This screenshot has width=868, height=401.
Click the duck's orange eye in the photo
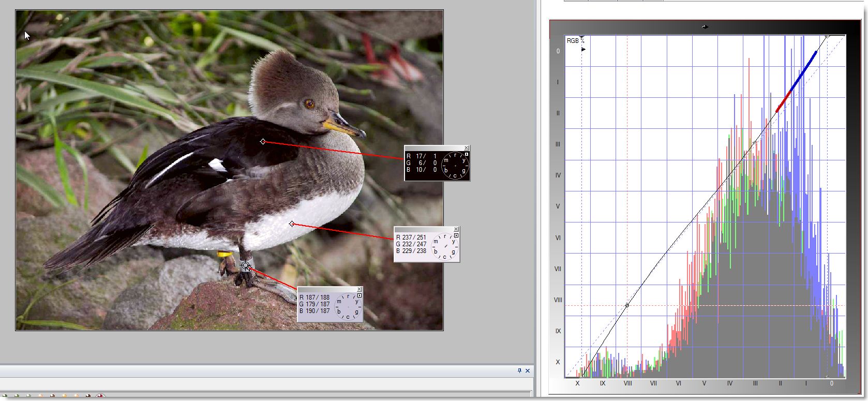point(309,104)
